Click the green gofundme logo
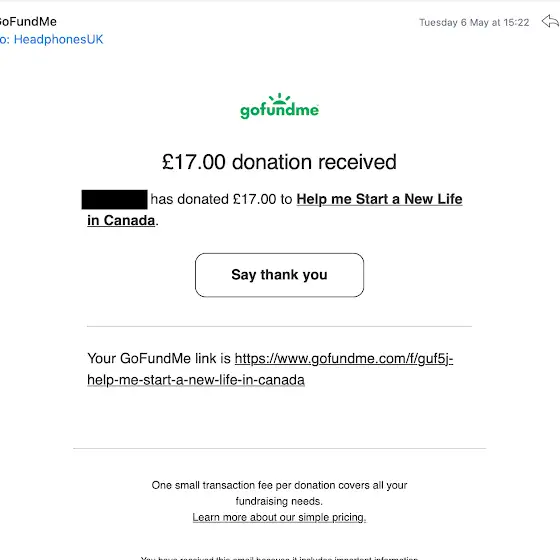This screenshot has height=560, width=560. click(279, 106)
